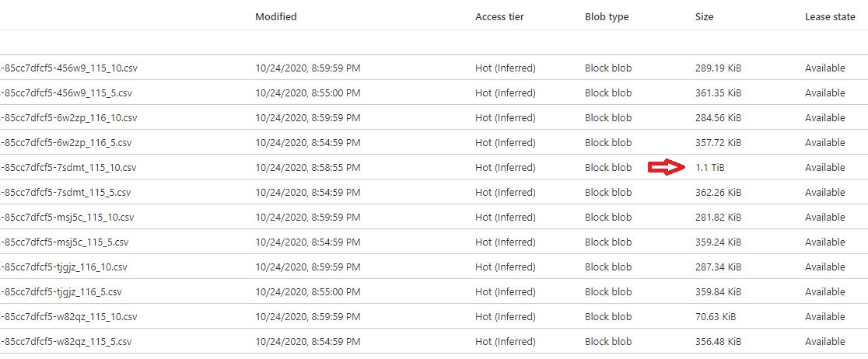The width and height of the screenshot is (868, 359).
Task: Click the 70.63 KiB size cell
Action: 716,317
